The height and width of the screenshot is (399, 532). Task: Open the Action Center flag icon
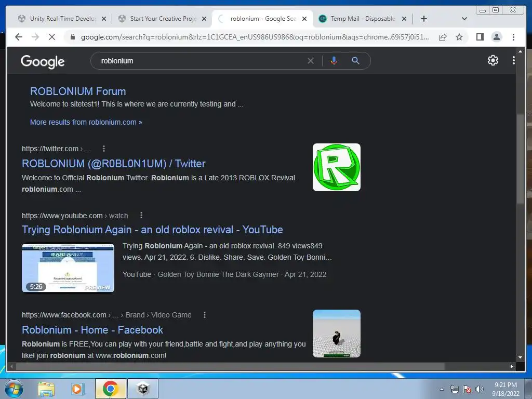point(467,389)
